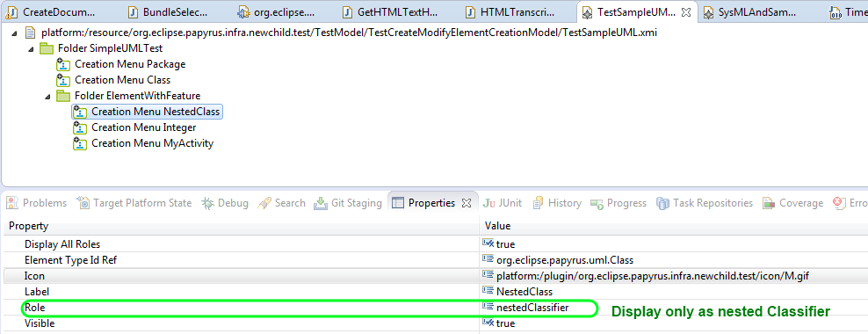Open the History view tab
Image resolution: width=868 pixels, height=334 pixels.
pyautogui.click(x=556, y=203)
